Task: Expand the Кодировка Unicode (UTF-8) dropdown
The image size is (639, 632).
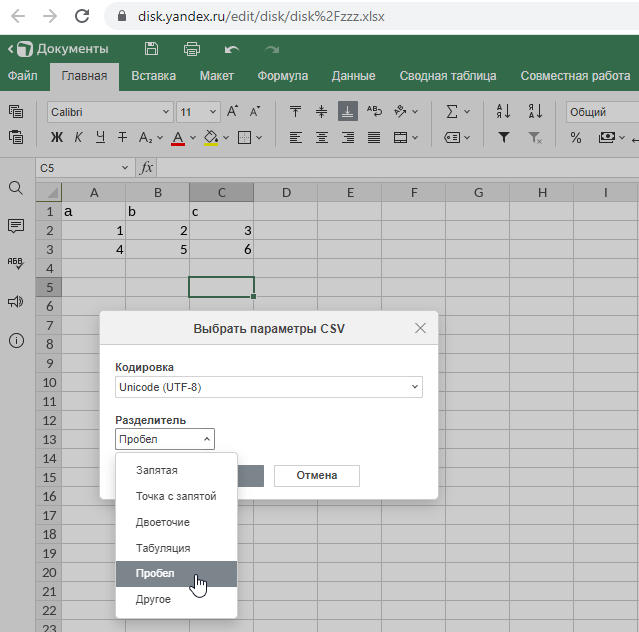Action: click(x=269, y=387)
